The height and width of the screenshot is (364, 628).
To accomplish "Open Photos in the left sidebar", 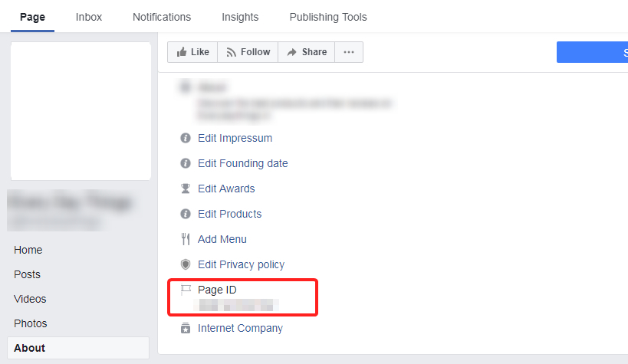I will click(x=31, y=323).
